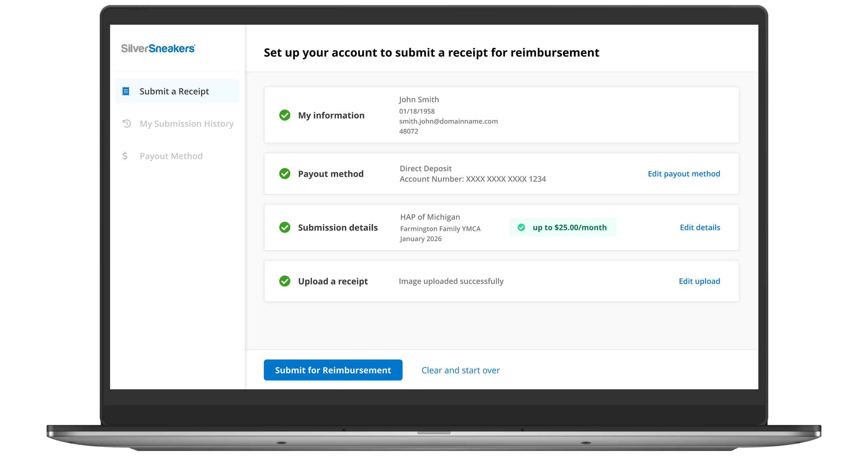Click the 'Direct Deposit' text

(425, 169)
